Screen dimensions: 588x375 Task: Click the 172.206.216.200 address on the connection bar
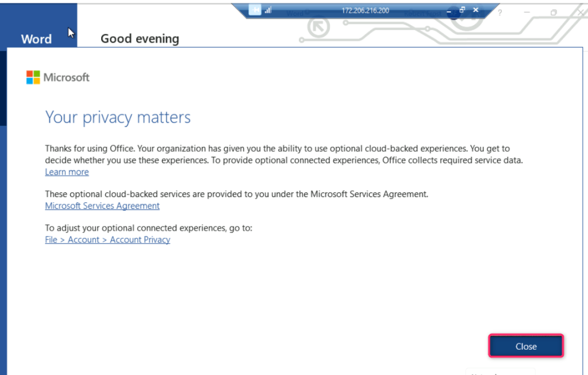(365, 10)
